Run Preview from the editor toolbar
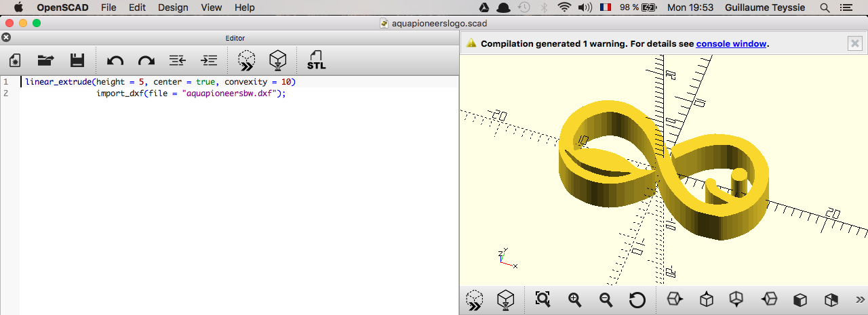Viewport: 868px width, 315px height. pyautogui.click(x=247, y=60)
